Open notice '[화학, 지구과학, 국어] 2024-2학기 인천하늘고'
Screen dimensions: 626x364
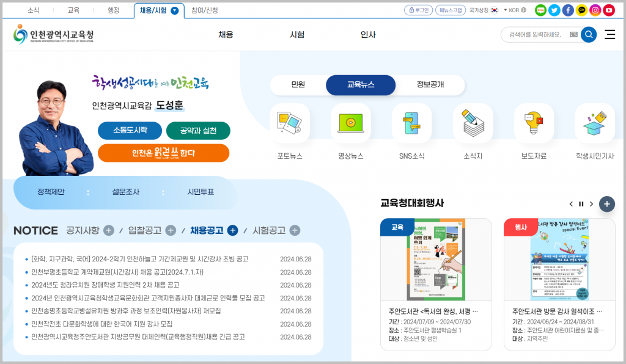140,259
